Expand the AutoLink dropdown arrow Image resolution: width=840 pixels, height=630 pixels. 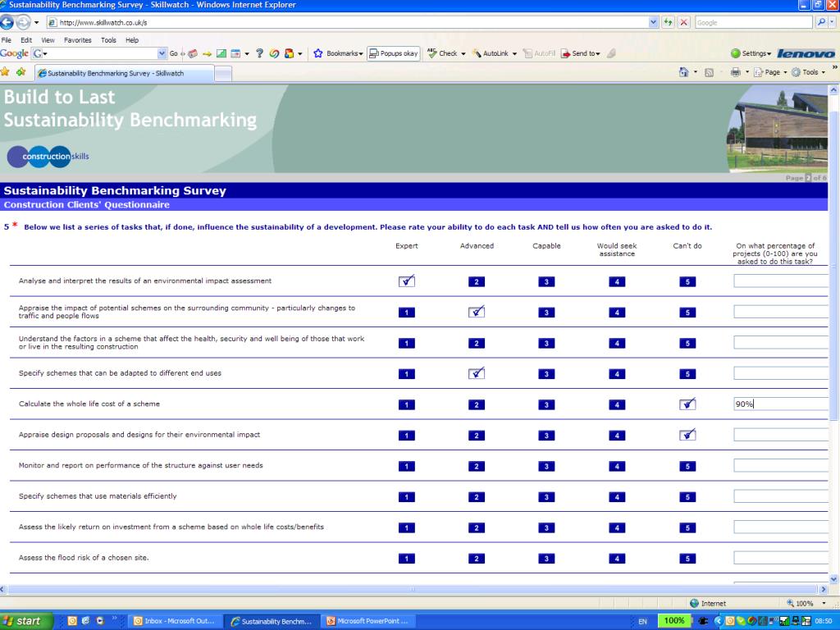514,53
